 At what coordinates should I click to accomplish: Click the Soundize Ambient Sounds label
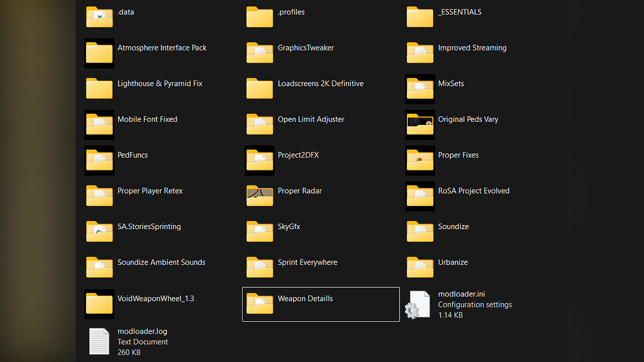coord(161,262)
